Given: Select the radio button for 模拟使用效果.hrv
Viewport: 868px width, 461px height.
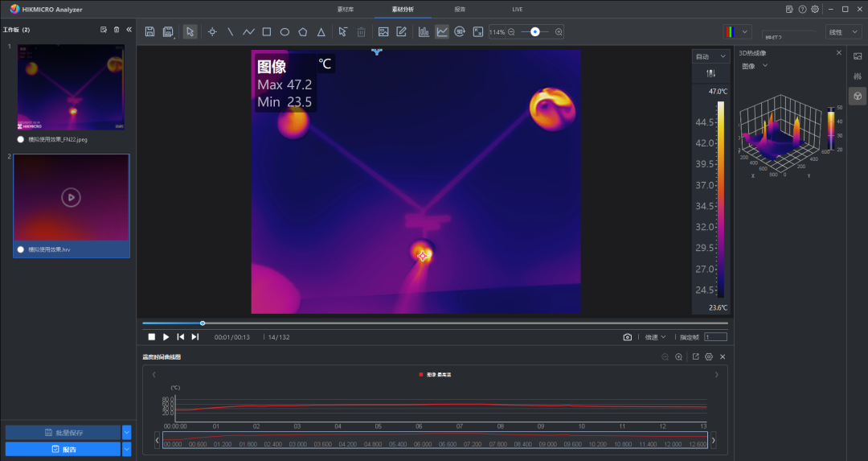Looking at the screenshot, I should 20,249.
